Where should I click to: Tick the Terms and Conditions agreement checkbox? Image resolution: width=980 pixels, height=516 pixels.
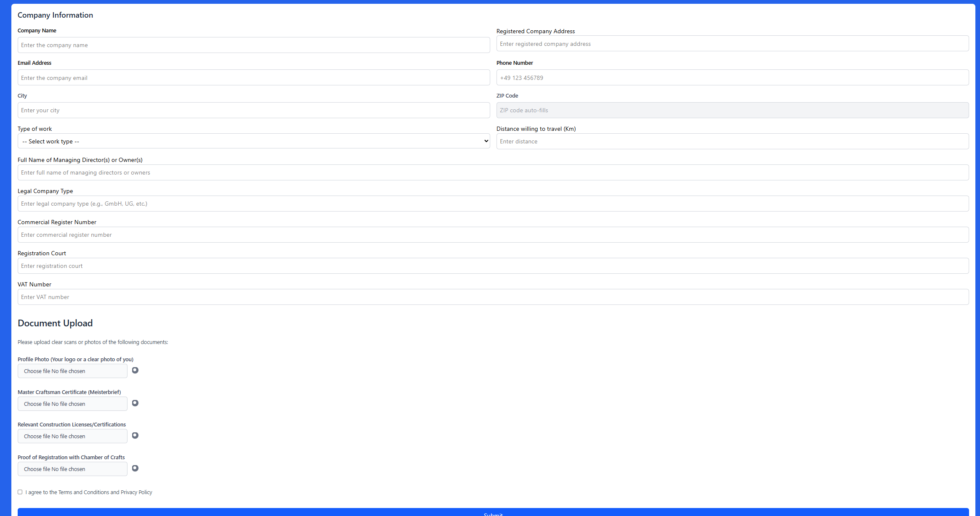20,492
